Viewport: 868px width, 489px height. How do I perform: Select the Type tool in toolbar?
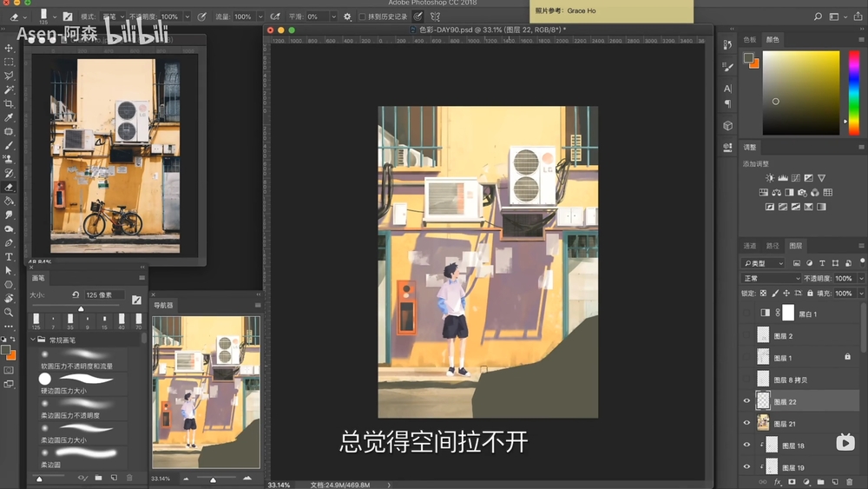pyautogui.click(x=10, y=256)
